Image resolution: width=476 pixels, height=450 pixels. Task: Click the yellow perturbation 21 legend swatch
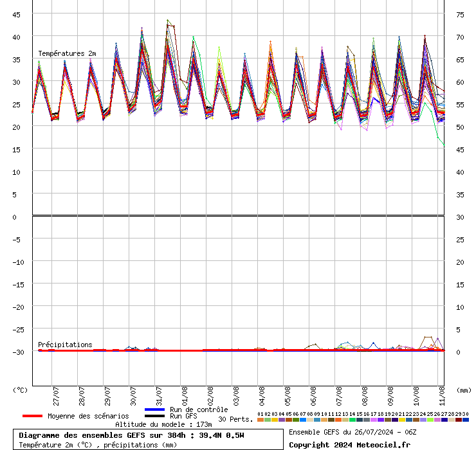[x=402, y=420]
